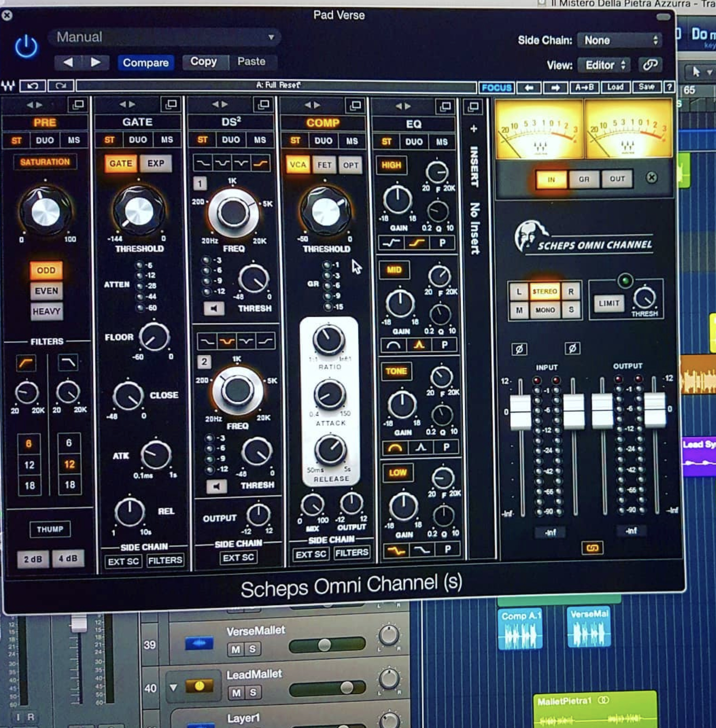Add an insert with the plus icon
The width and height of the screenshot is (716, 728).
[x=473, y=129]
